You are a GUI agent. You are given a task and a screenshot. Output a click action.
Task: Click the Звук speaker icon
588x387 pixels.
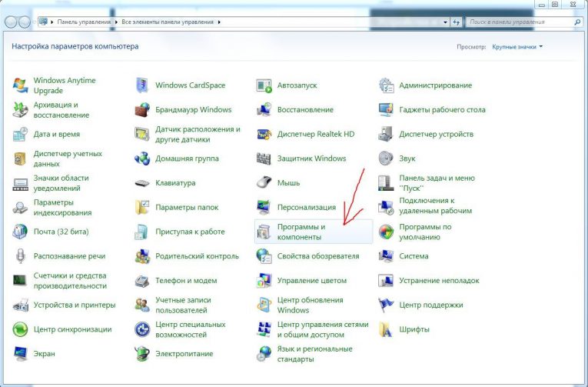pyautogui.click(x=386, y=158)
